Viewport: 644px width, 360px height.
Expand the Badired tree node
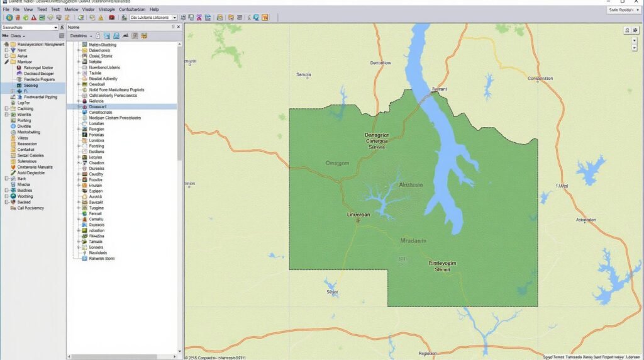click(x=6, y=202)
